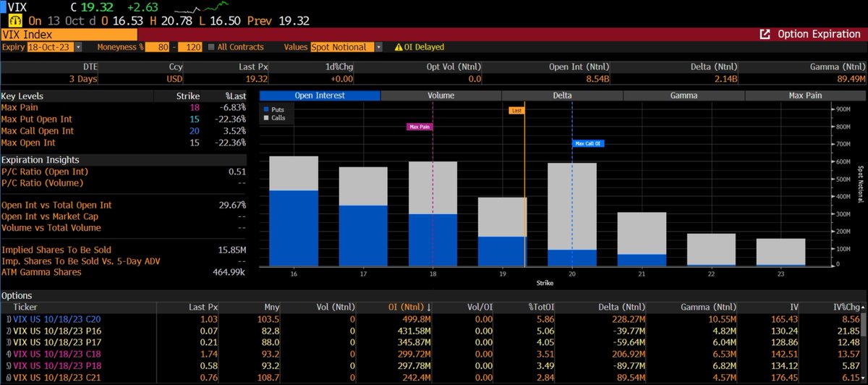Click the Max Open Int row

point(124,142)
